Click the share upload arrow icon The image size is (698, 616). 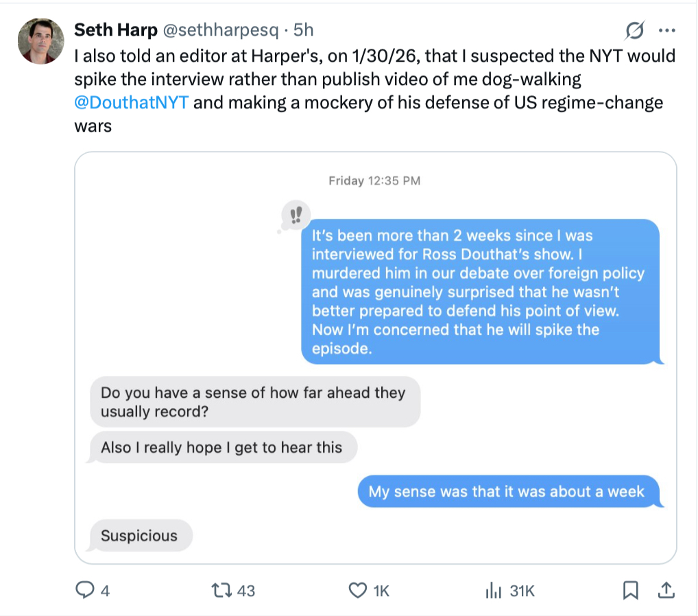664,590
